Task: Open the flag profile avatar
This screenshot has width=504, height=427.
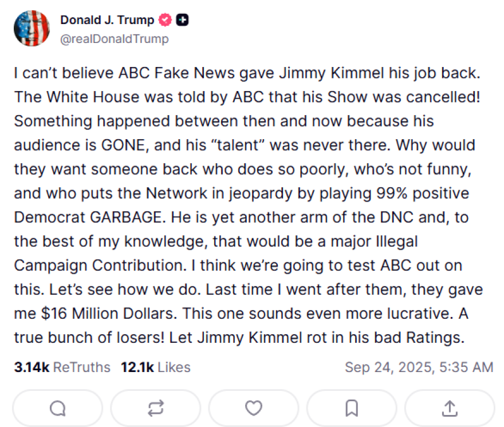Action: click(32, 29)
